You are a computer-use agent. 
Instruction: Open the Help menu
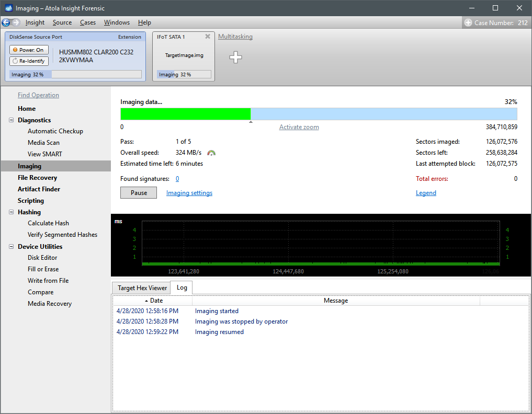coord(144,22)
